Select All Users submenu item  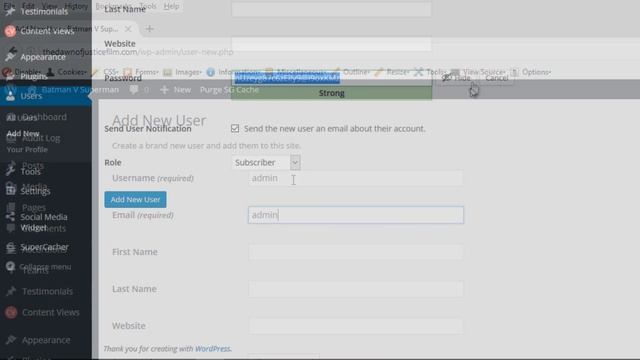point(22,118)
